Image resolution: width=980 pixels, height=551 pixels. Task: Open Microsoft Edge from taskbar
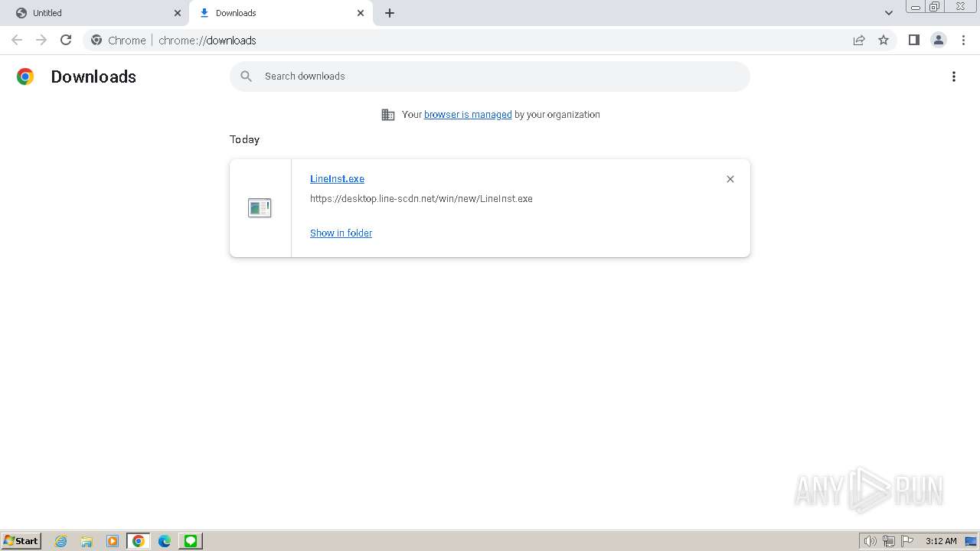click(165, 541)
